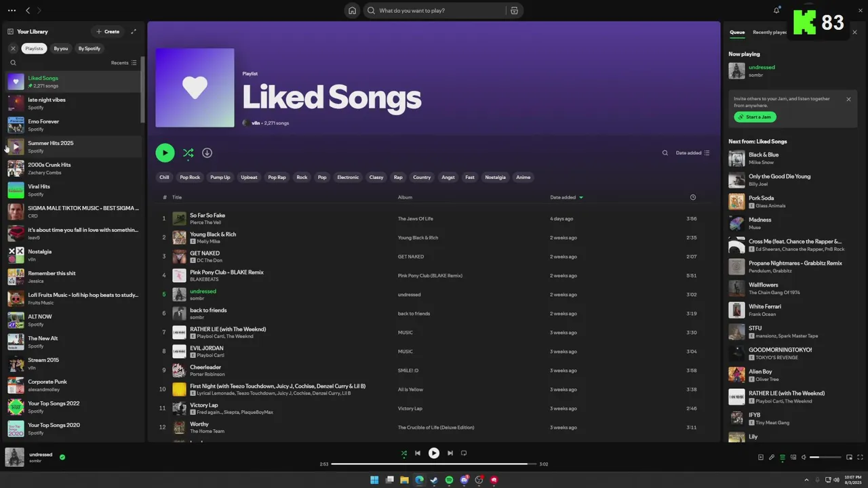Screen dimensions: 868x488
Task: Toggle the Chill genre filter
Action: 164,177
